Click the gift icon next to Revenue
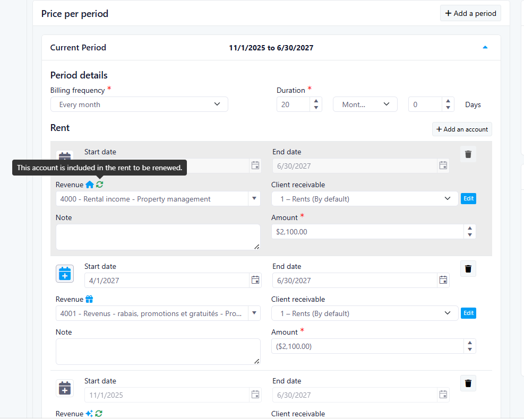Viewport: 524px width, 420px height. click(89, 299)
